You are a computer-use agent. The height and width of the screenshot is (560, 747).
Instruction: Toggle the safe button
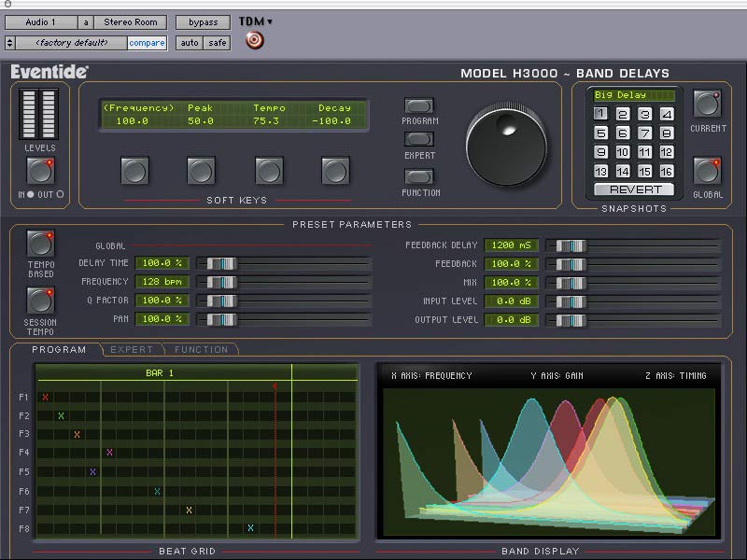tap(218, 43)
